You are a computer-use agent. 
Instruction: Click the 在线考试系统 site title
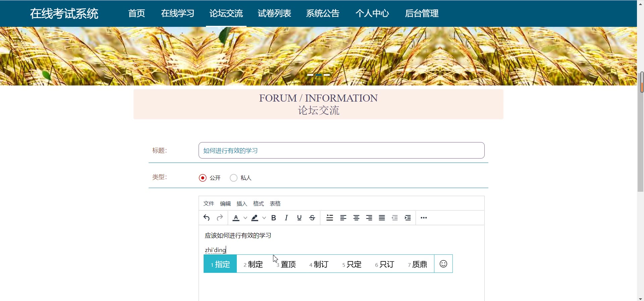point(64,14)
